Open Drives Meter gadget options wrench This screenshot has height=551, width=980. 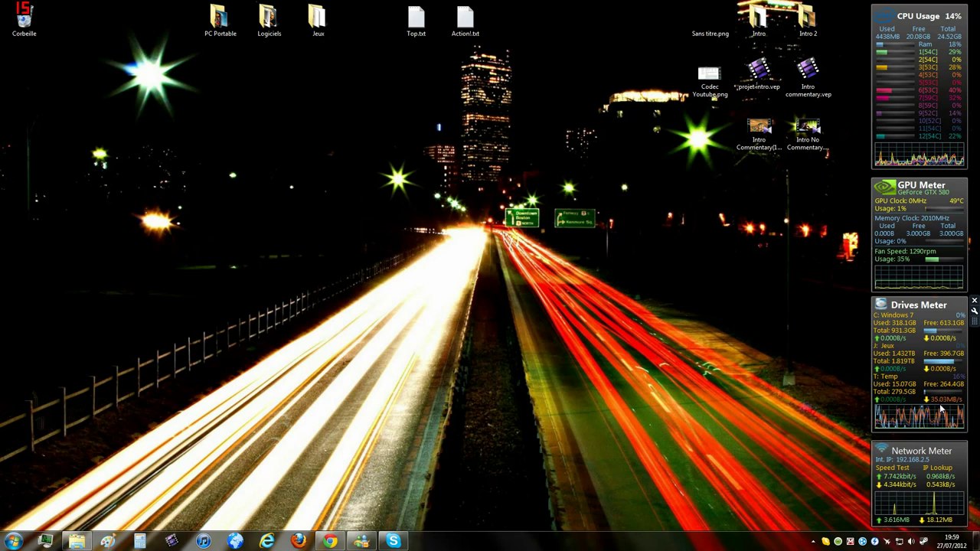point(974,311)
